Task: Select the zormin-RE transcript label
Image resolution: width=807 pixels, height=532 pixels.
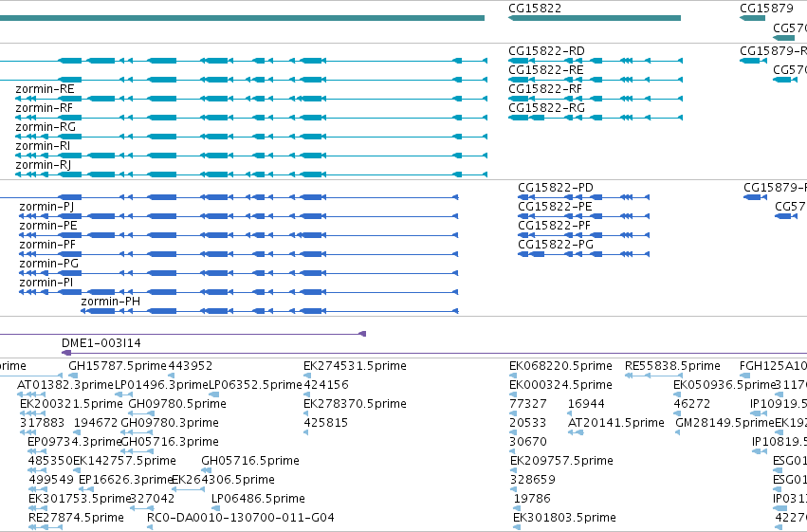Action: click(45, 89)
